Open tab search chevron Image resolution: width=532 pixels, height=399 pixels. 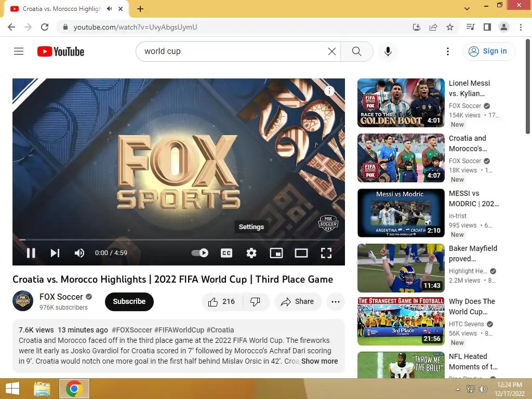(x=467, y=8)
